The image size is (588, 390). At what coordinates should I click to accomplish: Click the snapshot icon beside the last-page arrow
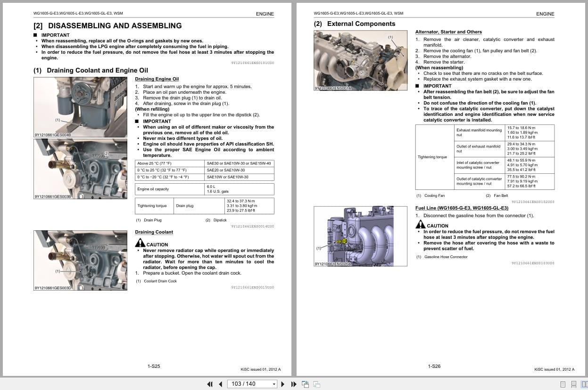click(x=306, y=384)
